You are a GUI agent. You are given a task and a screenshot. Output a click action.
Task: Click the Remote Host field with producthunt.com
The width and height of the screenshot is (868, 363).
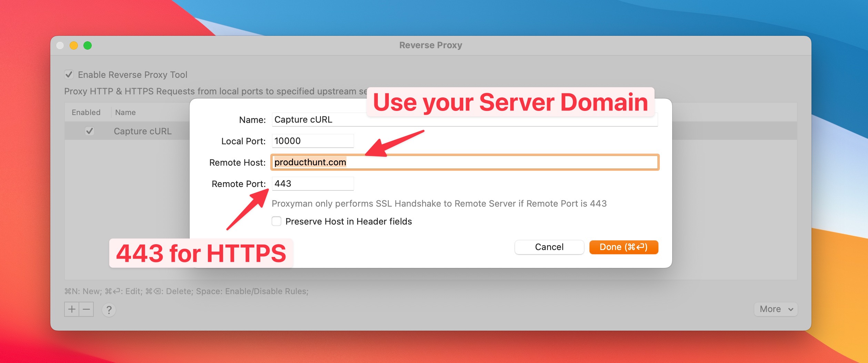465,162
